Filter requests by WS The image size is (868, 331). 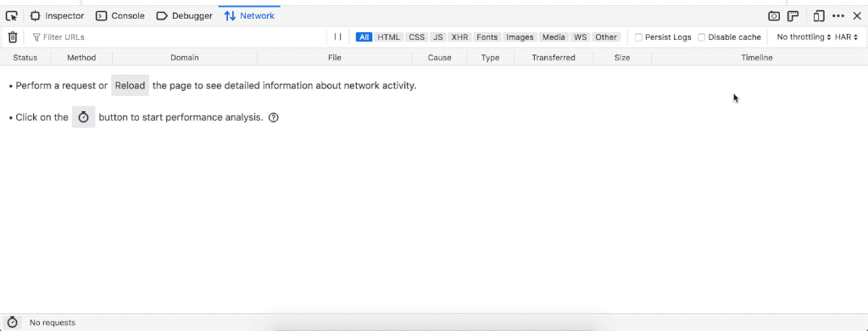pyautogui.click(x=580, y=37)
